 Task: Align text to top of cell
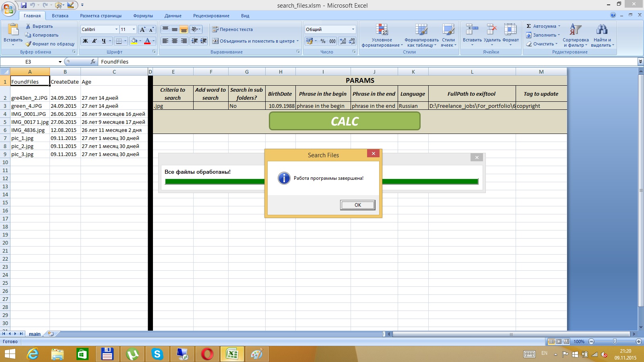pyautogui.click(x=165, y=29)
